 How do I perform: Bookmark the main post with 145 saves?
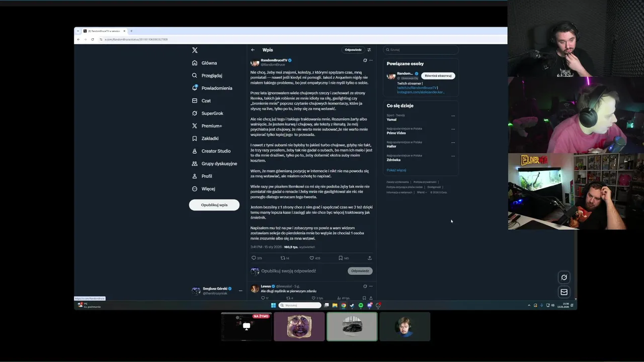[x=340, y=258]
